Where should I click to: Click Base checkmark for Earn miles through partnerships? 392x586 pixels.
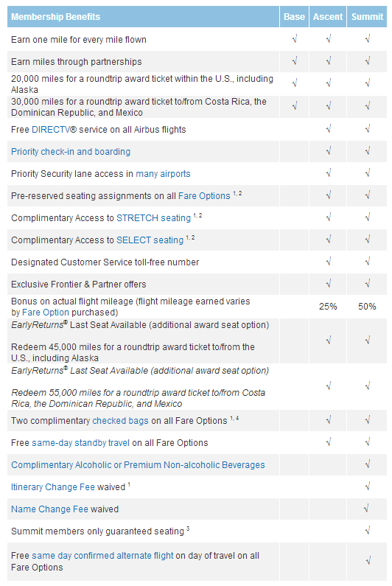pyautogui.click(x=295, y=61)
